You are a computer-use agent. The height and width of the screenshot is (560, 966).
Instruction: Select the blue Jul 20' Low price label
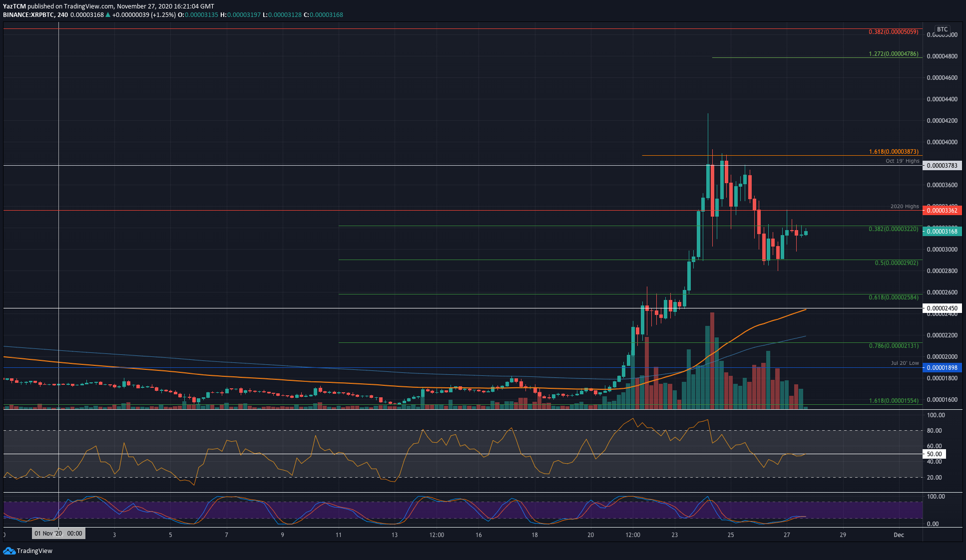[x=942, y=367]
